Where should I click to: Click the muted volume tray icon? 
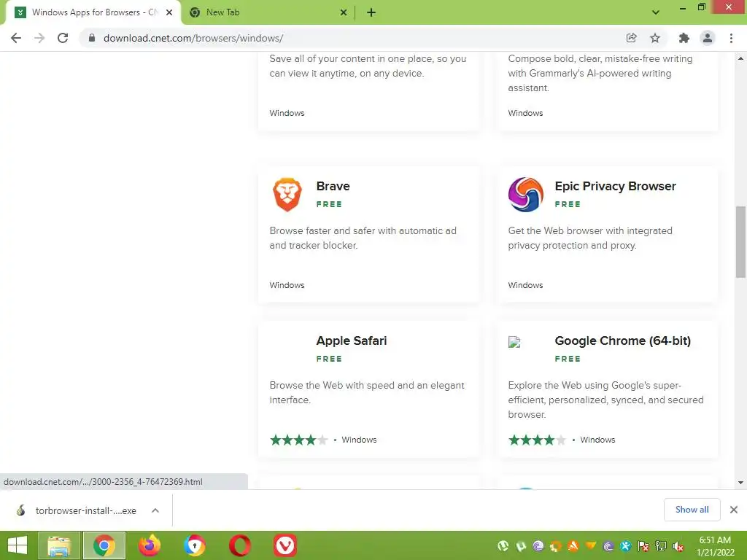tap(678, 546)
